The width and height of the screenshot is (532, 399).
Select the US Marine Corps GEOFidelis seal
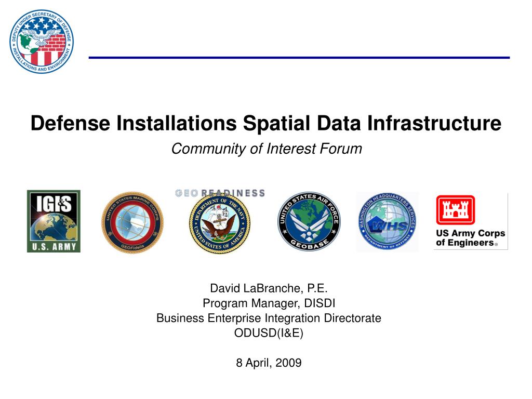tap(132, 222)
